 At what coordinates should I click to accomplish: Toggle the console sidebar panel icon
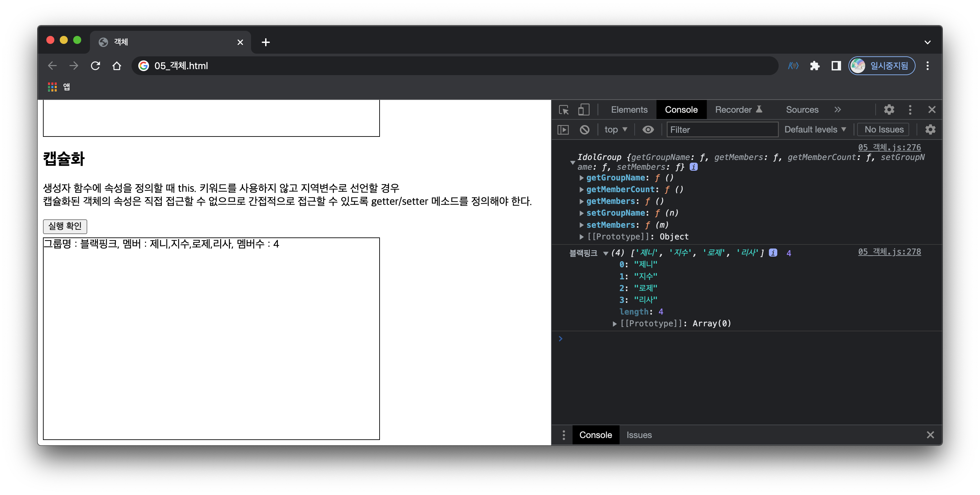[x=563, y=130]
